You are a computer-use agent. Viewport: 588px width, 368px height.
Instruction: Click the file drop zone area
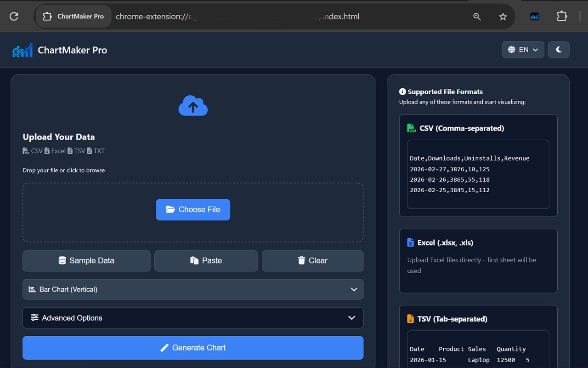pos(193,213)
